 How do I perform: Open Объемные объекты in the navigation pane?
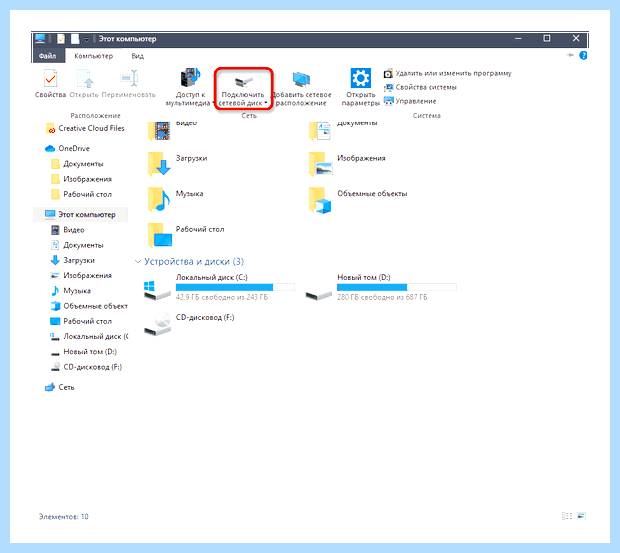tap(89, 306)
